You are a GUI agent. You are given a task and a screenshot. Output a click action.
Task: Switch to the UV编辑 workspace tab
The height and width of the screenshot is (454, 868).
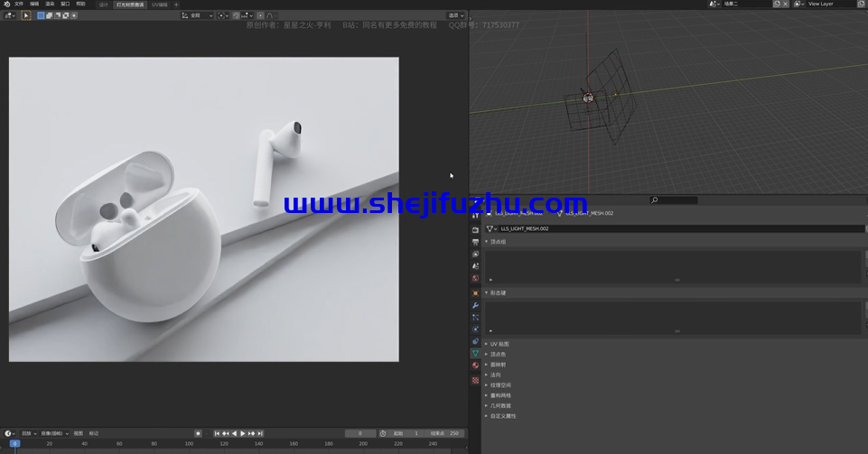159,5
